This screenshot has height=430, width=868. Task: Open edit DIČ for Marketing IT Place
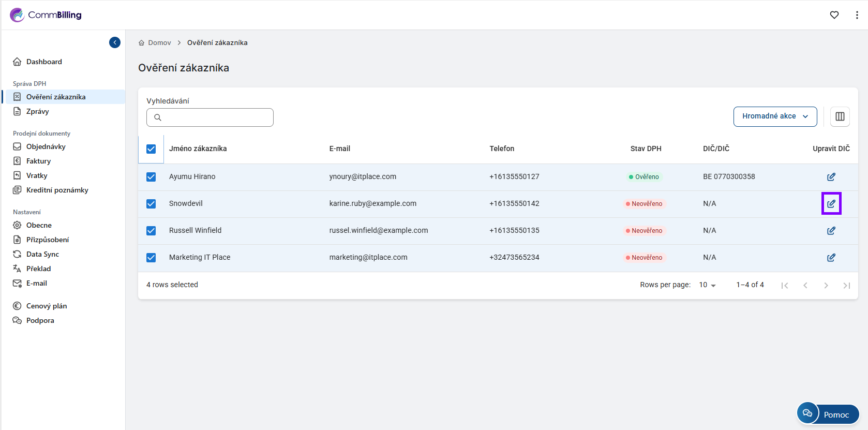831,258
